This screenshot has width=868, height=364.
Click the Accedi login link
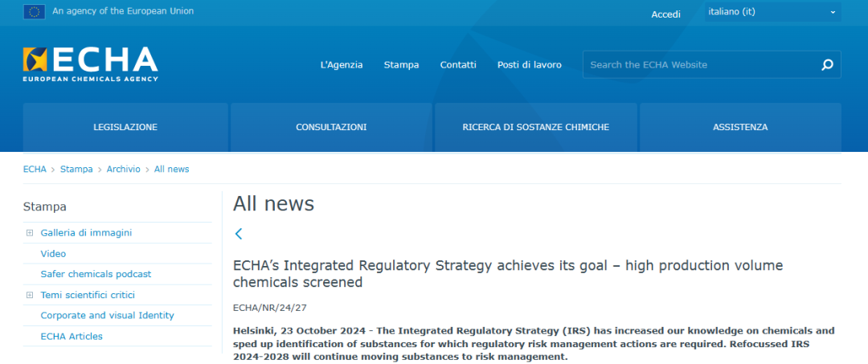[x=665, y=14]
